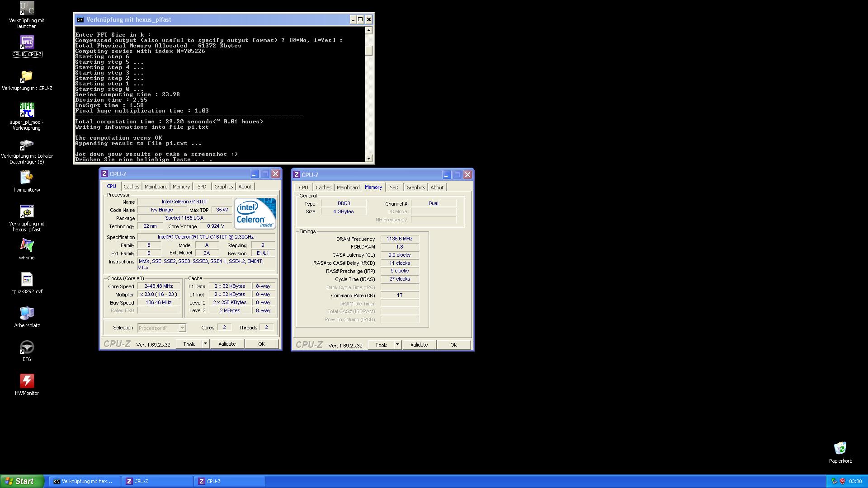Open Graphics tab in left CPU-Z window
The width and height of the screenshot is (868, 488).
click(224, 187)
